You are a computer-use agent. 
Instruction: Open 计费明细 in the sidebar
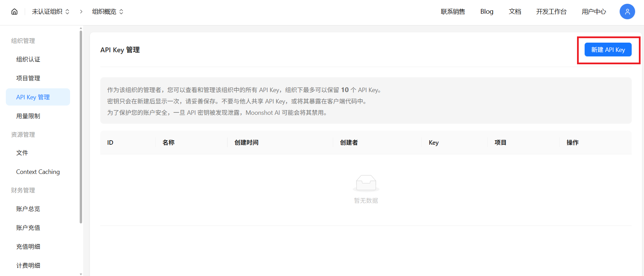click(38, 266)
